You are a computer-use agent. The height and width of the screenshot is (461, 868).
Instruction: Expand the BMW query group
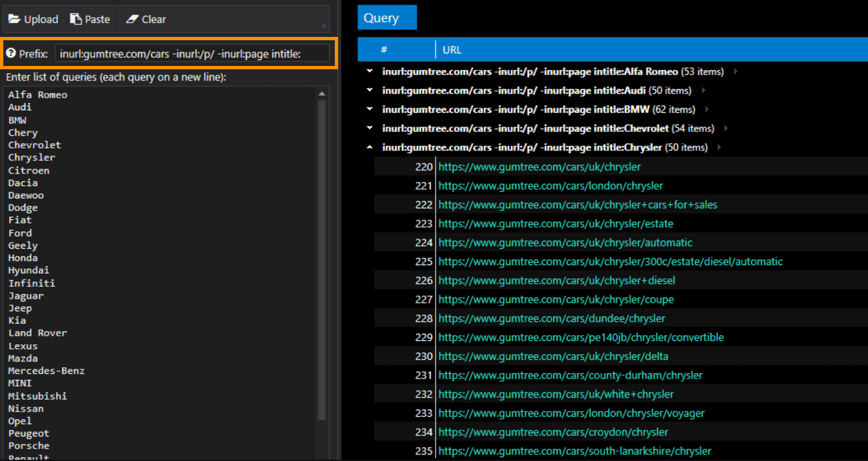(x=369, y=109)
